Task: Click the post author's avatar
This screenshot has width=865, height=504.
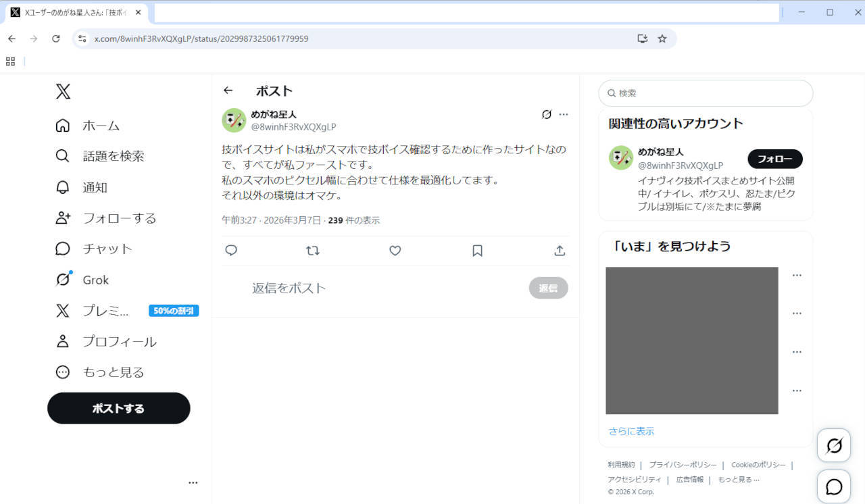Action: click(x=234, y=120)
